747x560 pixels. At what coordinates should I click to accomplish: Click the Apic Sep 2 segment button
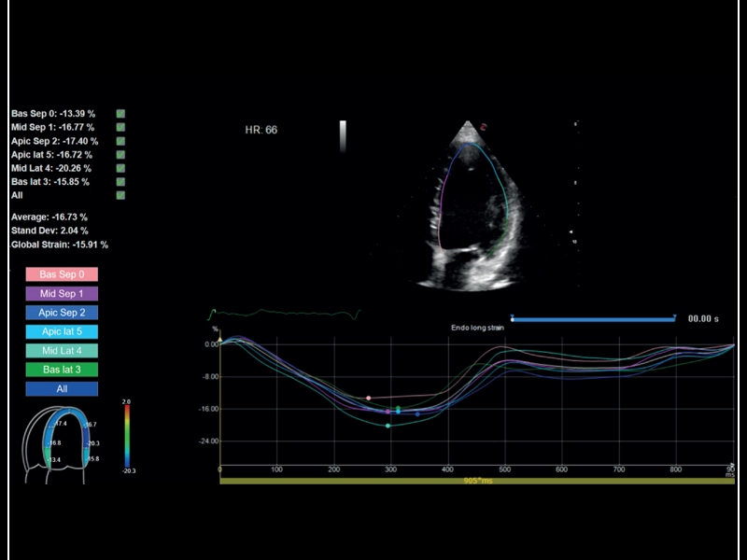[61, 313]
